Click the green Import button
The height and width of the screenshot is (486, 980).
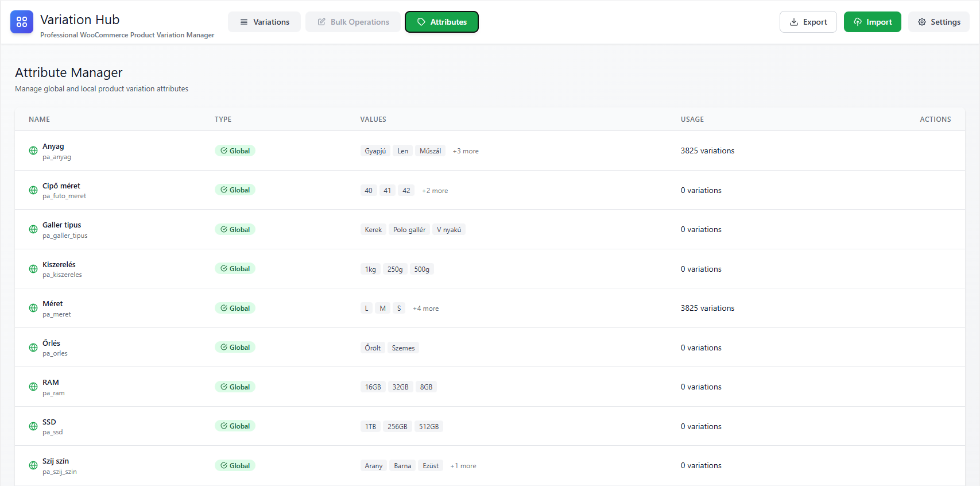(x=872, y=22)
